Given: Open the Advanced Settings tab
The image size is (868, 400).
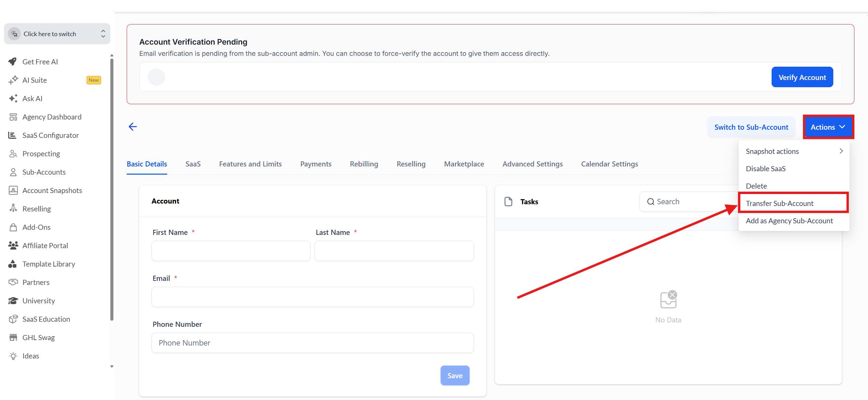Looking at the screenshot, I should coord(532,164).
